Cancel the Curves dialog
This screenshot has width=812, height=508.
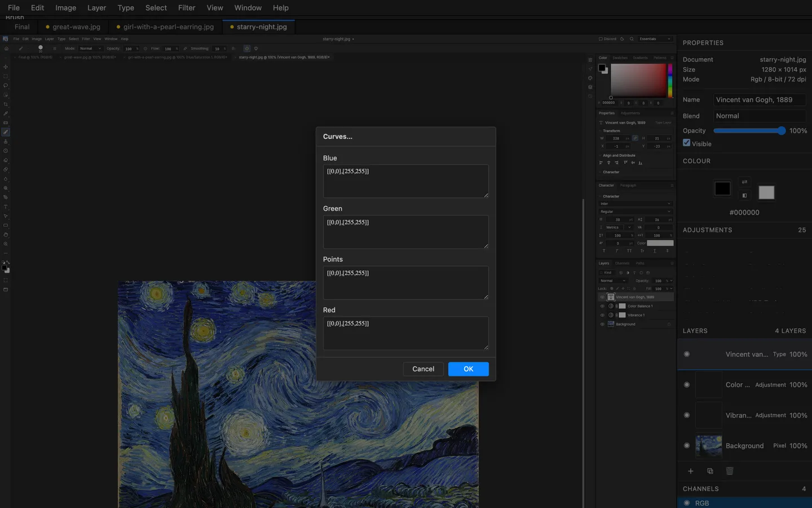pos(423,369)
